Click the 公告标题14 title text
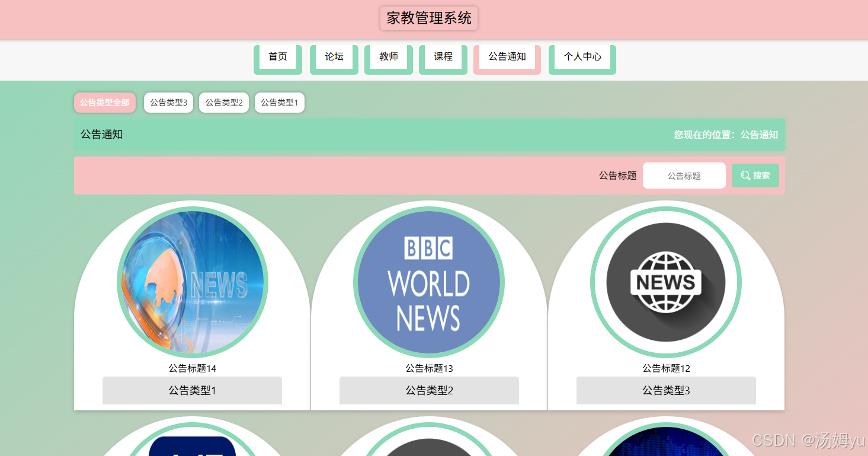 193,368
